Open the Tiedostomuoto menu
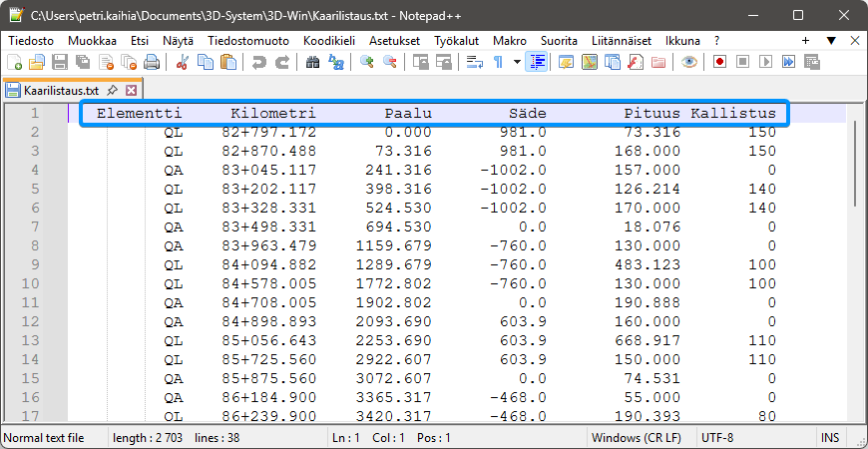This screenshot has height=449, width=868. point(248,40)
